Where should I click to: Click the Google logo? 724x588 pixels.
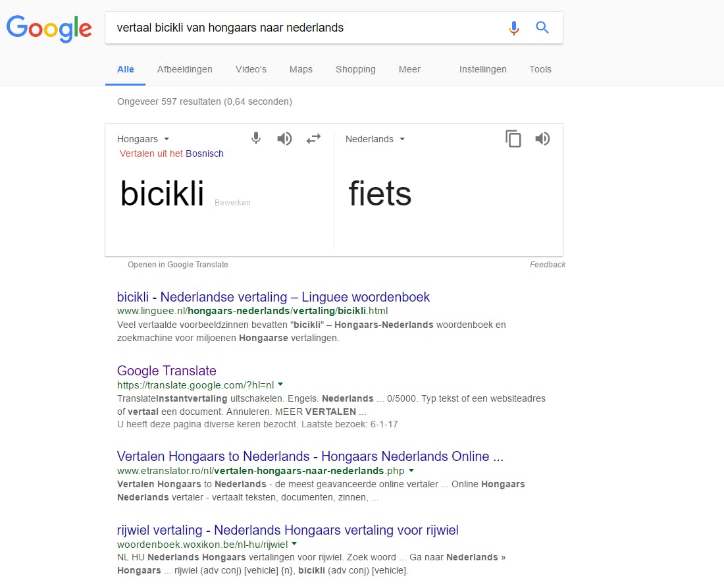tap(49, 28)
